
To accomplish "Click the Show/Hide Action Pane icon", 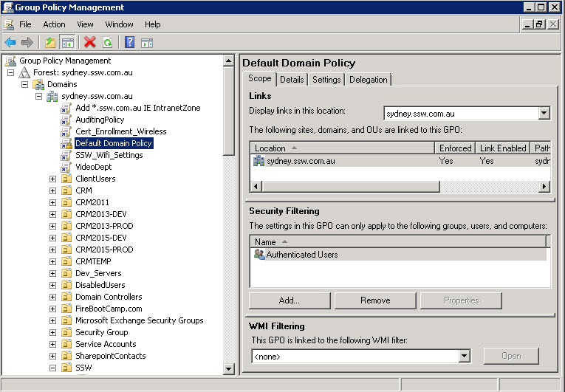I will 147,43.
